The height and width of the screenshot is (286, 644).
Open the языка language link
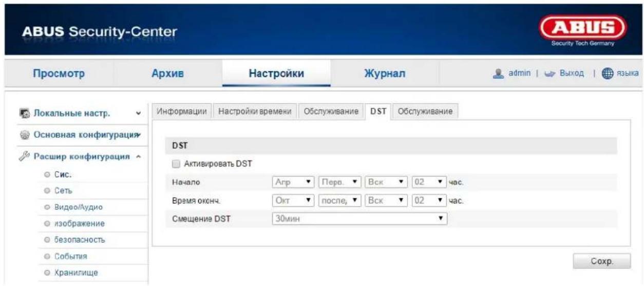629,74
